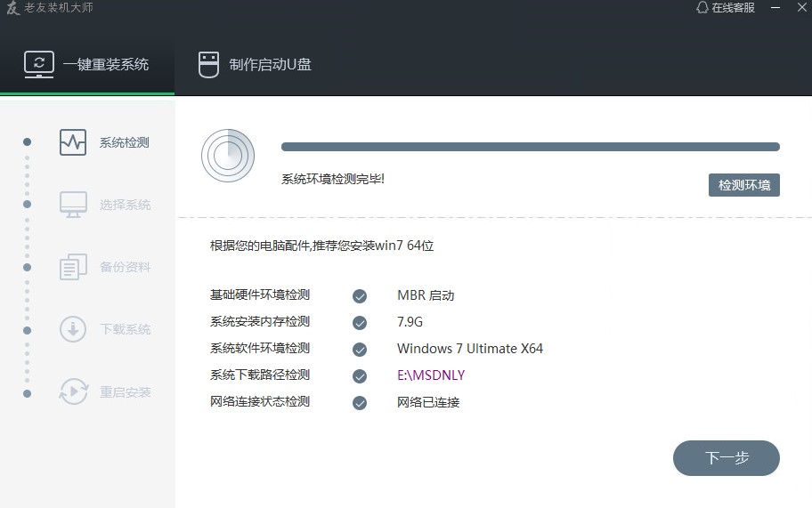Open 在线客服 support

pos(726,8)
